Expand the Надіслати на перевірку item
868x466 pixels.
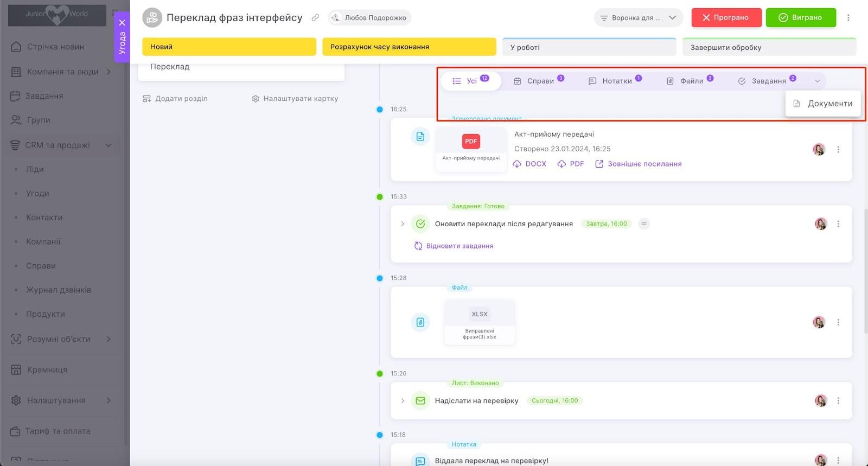point(403,401)
